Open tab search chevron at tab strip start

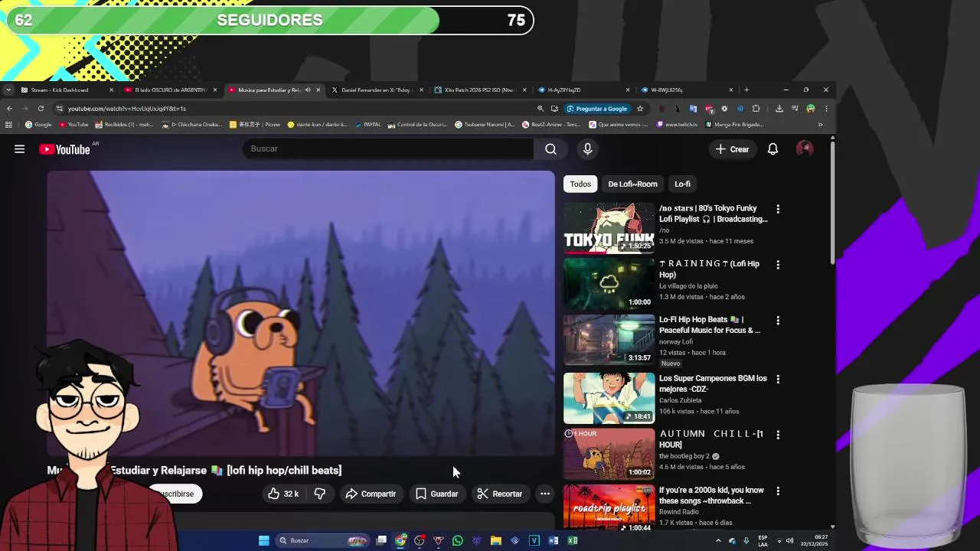(8, 90)
